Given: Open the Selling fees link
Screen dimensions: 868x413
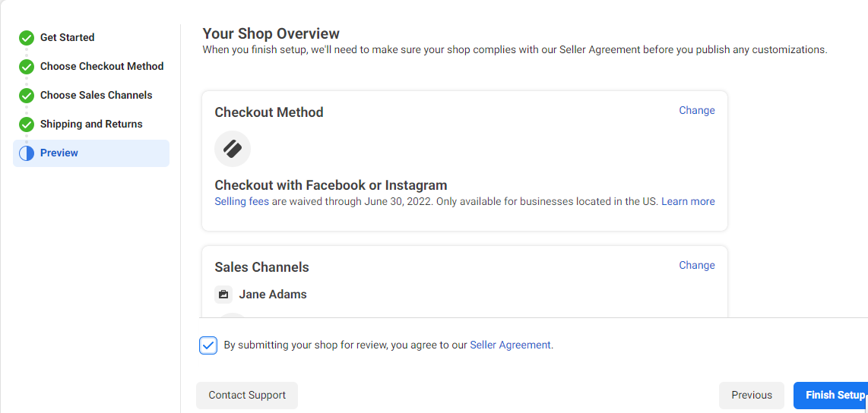Looking at the screenshot, I should tap(242, 201).
